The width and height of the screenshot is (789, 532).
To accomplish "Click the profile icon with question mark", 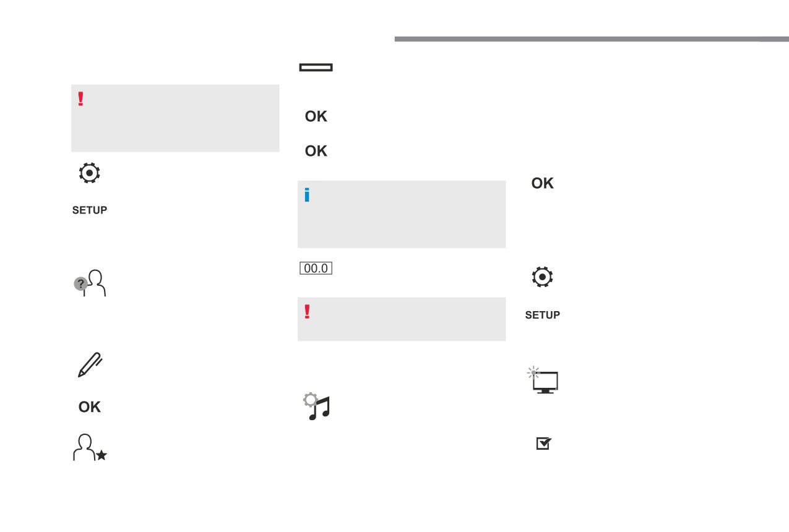I will click(x=90, y=283).
